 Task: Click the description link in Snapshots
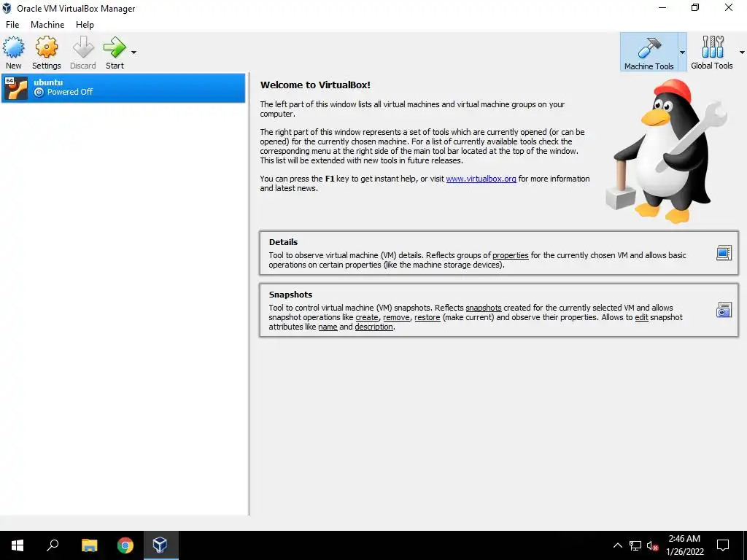tap(374, 327)
